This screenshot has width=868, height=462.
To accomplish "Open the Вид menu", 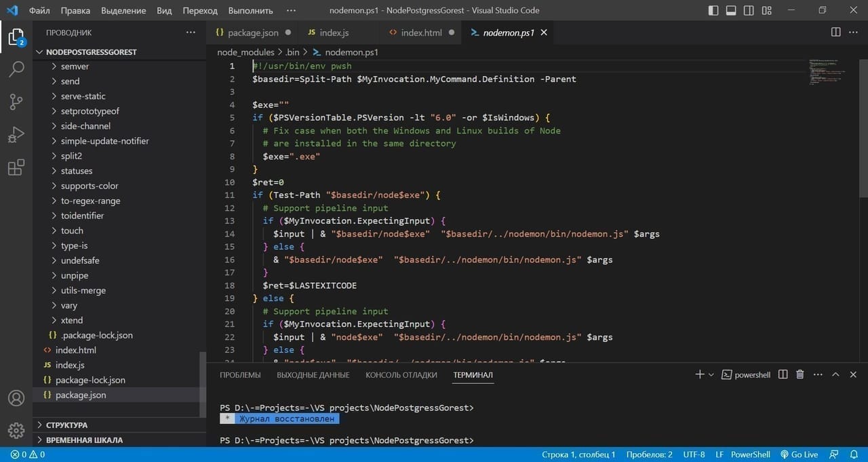I will click(164, 10).
